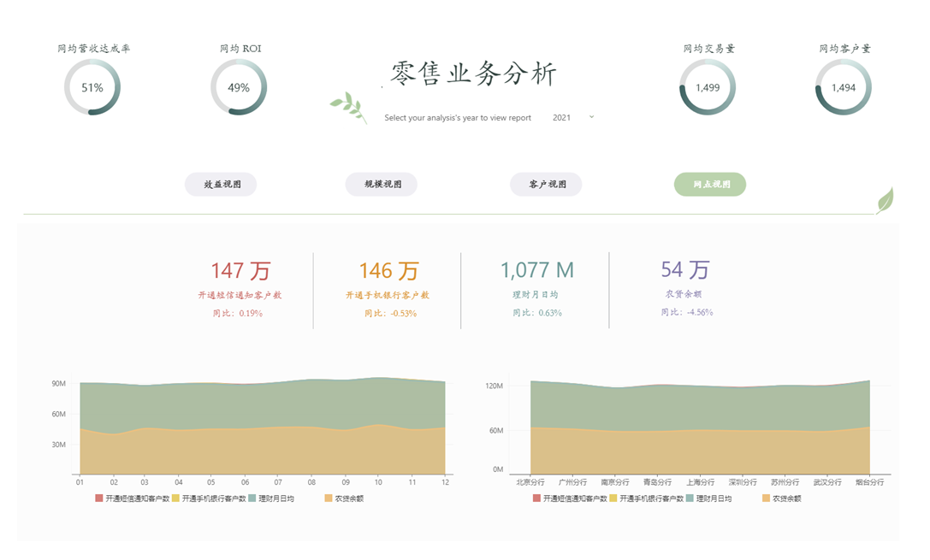Toggle teal 理财月日均 legend in monthly chart
The width and height of the screenshot is (930, 560).
tap(271, 498)
